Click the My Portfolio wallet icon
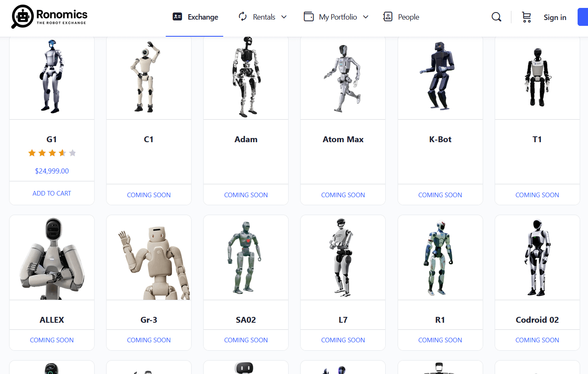The width and height of the screenshot is (588, 374). pyautogui.click(x=309, y=17)
